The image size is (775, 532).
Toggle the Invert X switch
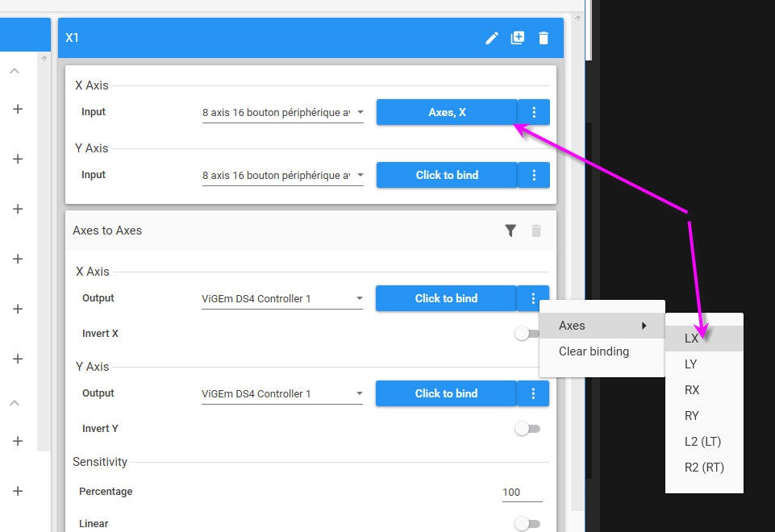[x=526, y=334]
